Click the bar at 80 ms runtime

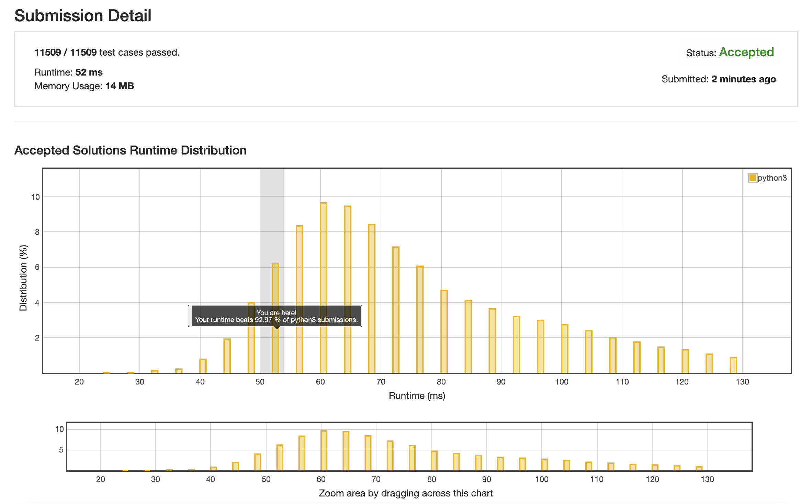(444, 331)
